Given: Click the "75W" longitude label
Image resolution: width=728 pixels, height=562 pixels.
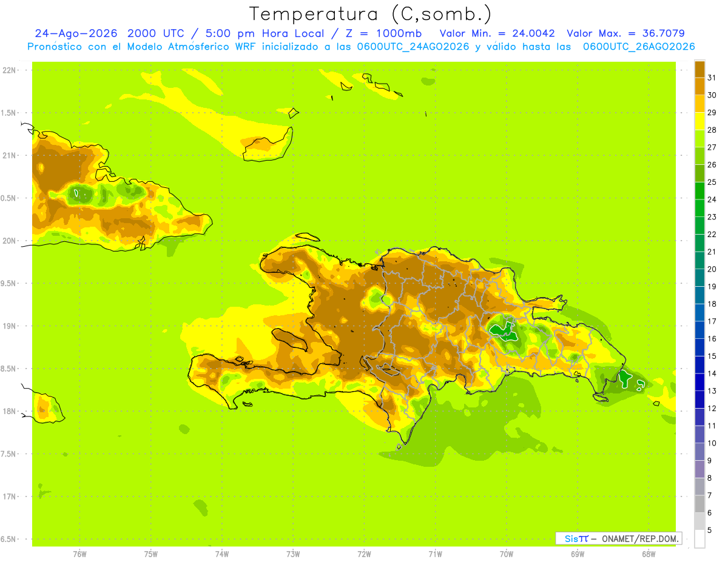Looking at the screenshot, I should [151, 554].
